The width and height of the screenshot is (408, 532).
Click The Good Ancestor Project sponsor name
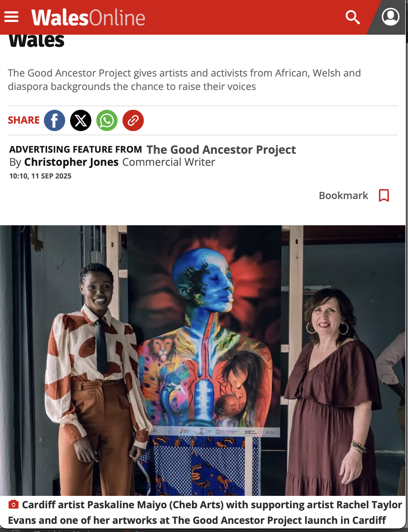(221, 149)
